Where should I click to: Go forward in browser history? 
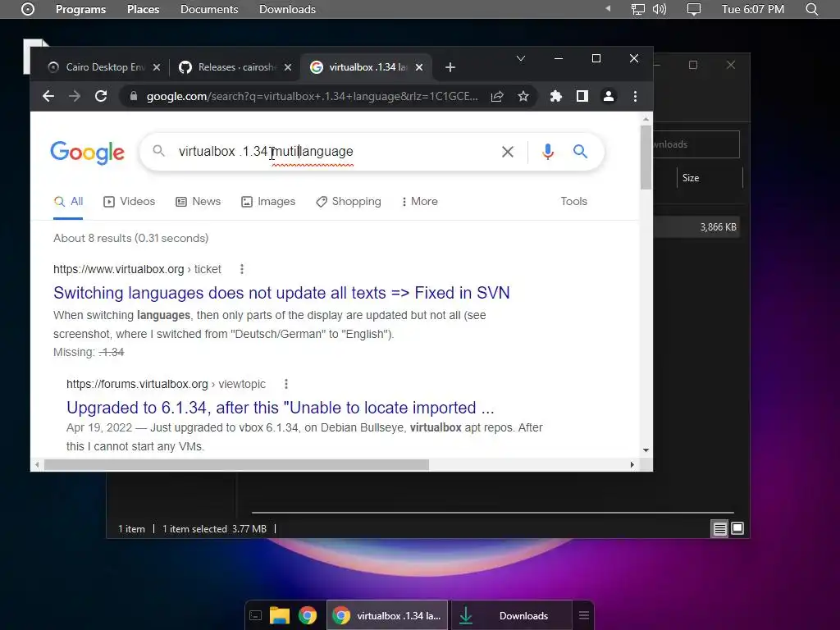coord(75,96)
